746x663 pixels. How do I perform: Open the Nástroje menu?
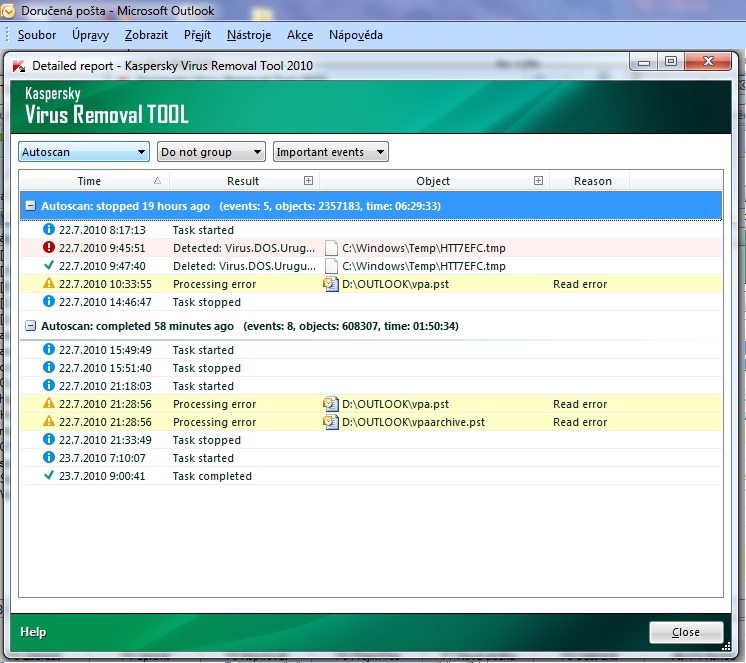(248, 35)
